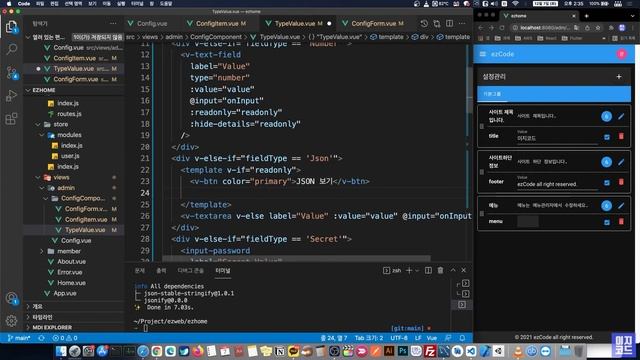The image size is (640, 360).
Task: Open the Manage gear in activity bar
Action: [11, 321]
